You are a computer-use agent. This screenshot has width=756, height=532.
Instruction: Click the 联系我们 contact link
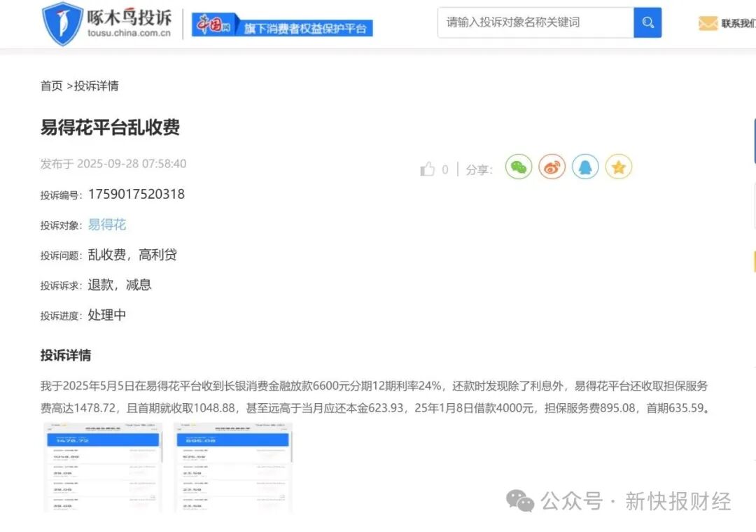click(738, 23)
